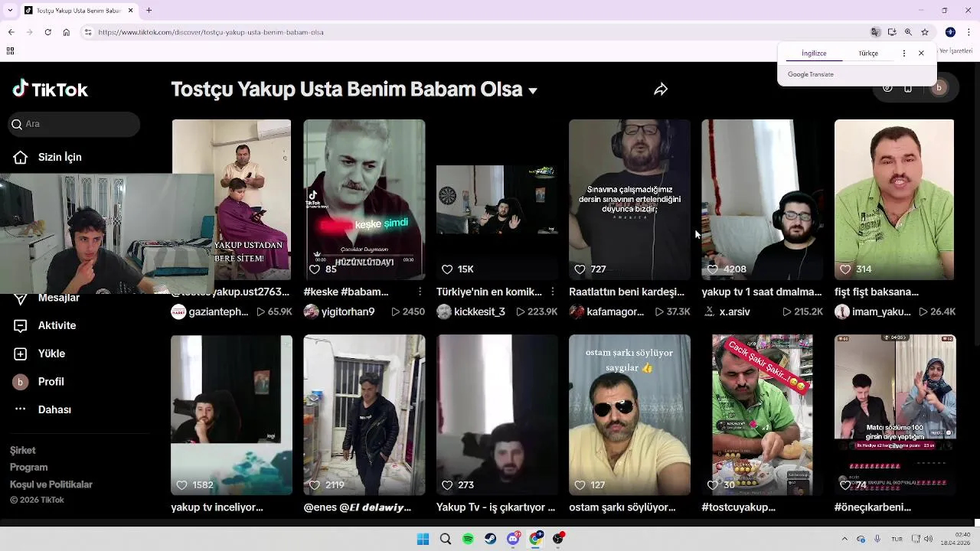
Task: Like the Yakup Tv iş çıkartıyor video (273)
Action: [447, 485]
